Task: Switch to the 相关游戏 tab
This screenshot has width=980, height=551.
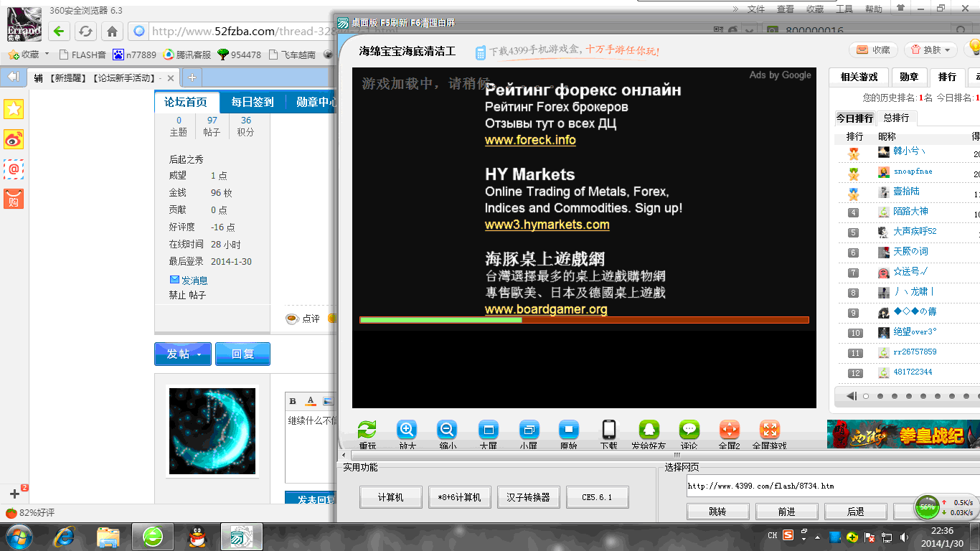Action: coord(859,77)
